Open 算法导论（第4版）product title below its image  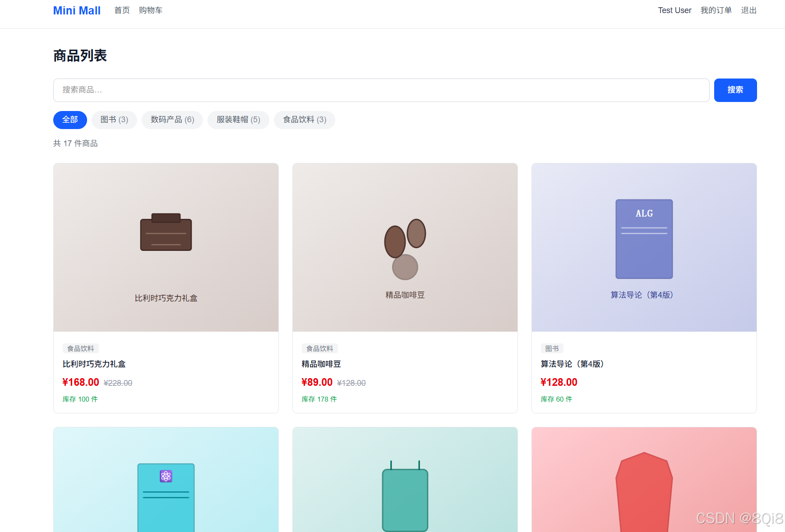pos(573,364)
